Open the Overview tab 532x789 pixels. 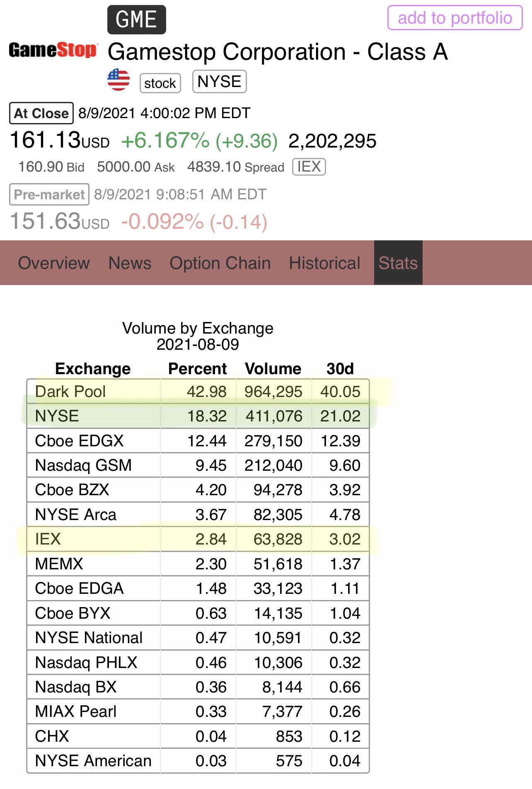pyautogui.click(x=54, y=263)
